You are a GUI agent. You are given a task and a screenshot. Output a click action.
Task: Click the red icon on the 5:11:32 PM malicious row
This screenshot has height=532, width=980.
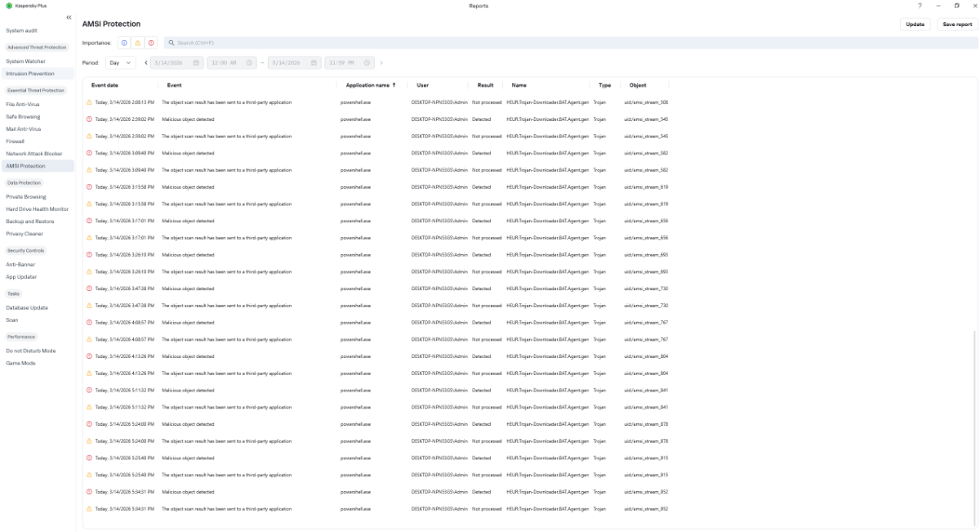[x=90, y=390]
